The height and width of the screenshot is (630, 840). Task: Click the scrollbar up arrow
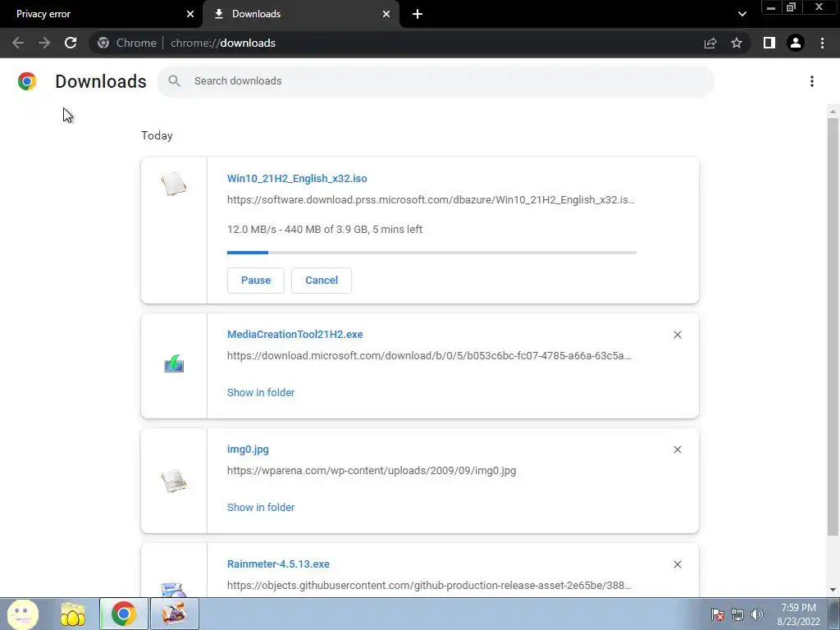pos(833,112)
